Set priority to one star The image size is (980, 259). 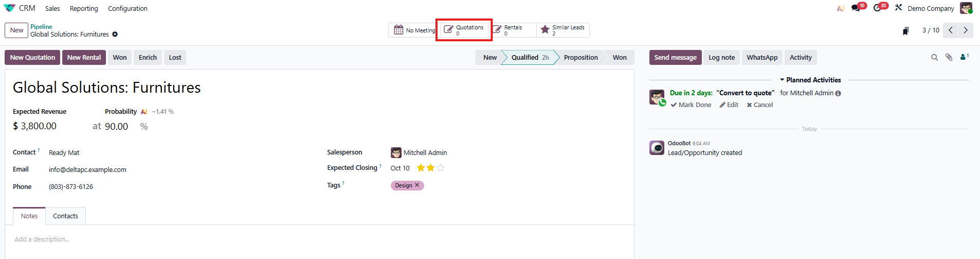[x=421, y=168]
